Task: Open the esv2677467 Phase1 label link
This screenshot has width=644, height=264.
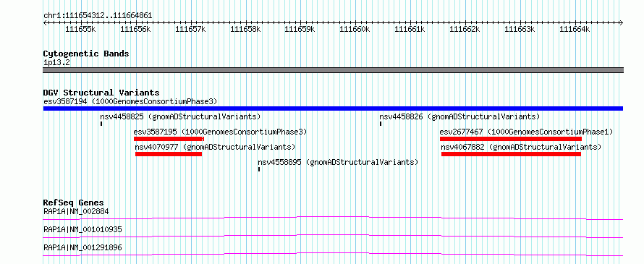Action: (x=526, y=132)
